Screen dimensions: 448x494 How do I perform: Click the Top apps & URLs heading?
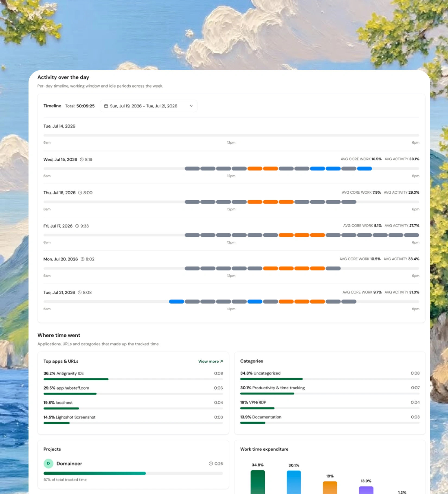coord(61,361)
